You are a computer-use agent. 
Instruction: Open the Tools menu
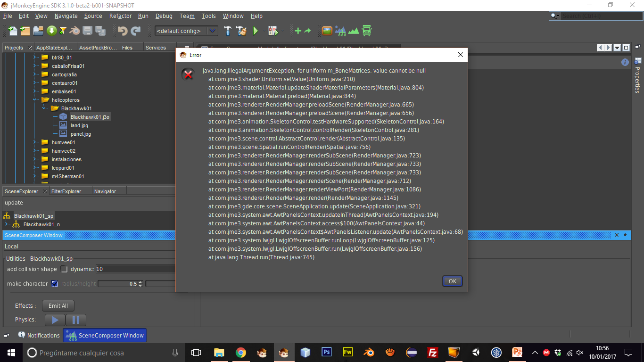(208, 16)
